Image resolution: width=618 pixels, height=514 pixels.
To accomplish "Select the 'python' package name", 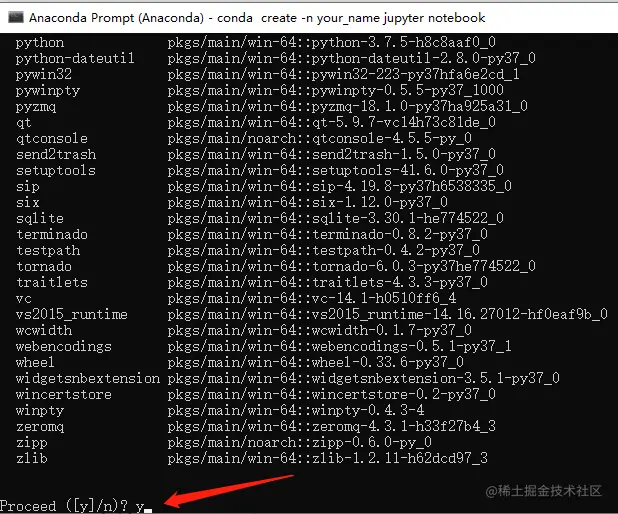I will pos(40,43).
